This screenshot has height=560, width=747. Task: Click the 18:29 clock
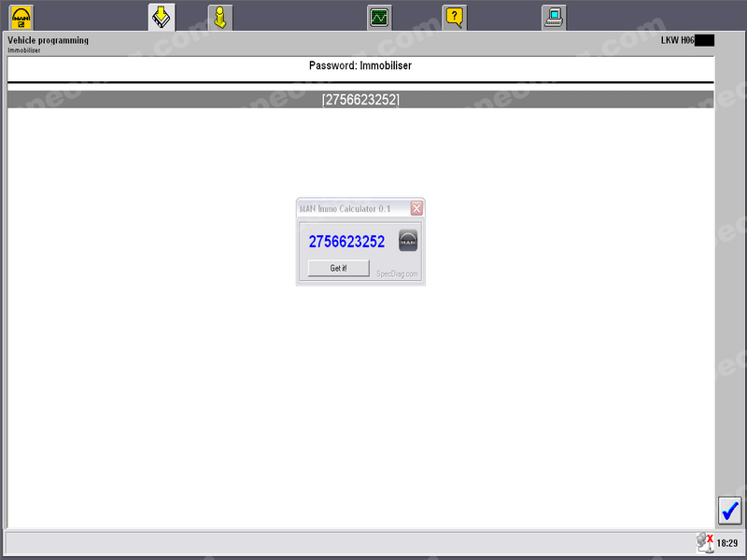pos(727,543)
